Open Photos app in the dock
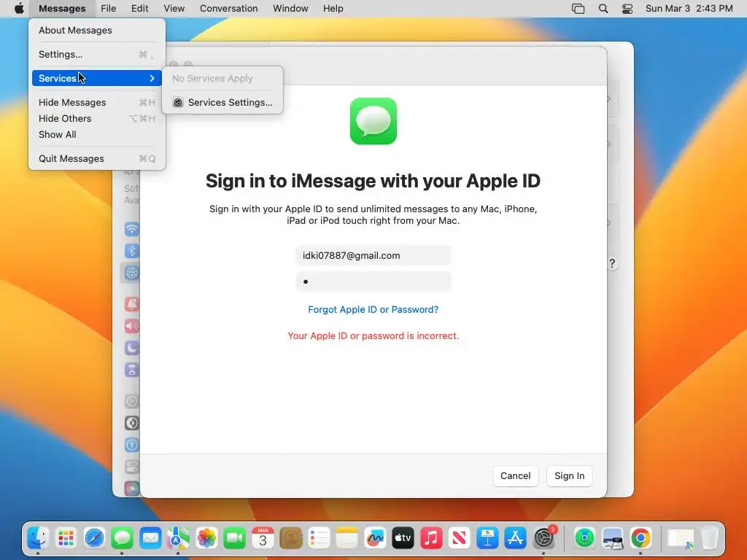The image size is (747, 560). pyautogui.click(x=206, y=538)
